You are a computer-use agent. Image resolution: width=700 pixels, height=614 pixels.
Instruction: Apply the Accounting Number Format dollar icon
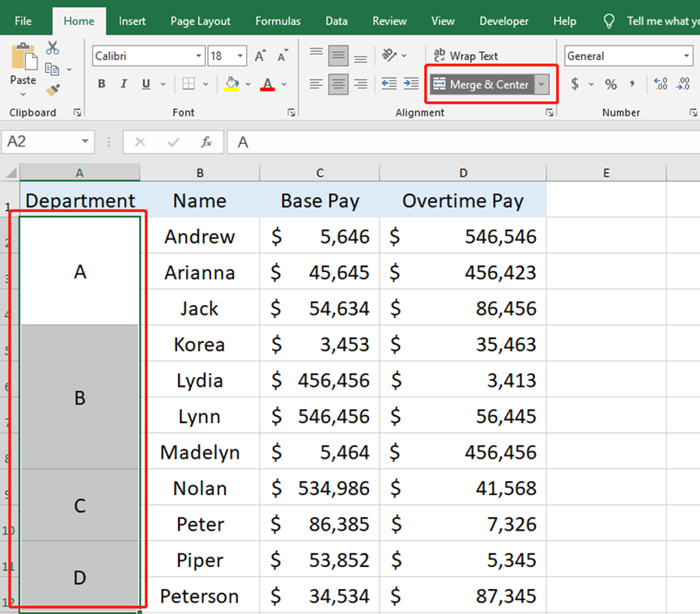[575, 83]
